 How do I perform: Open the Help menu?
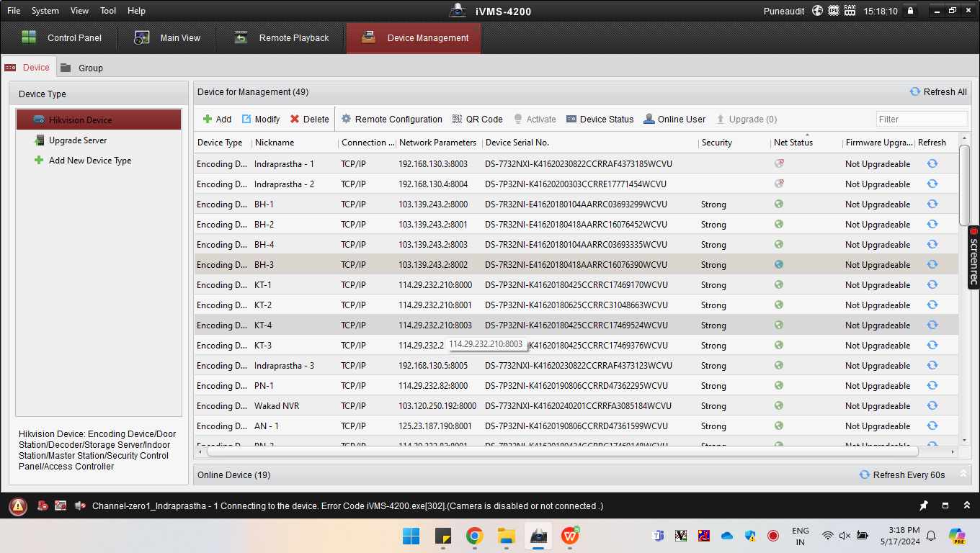(x=136, y=11)
